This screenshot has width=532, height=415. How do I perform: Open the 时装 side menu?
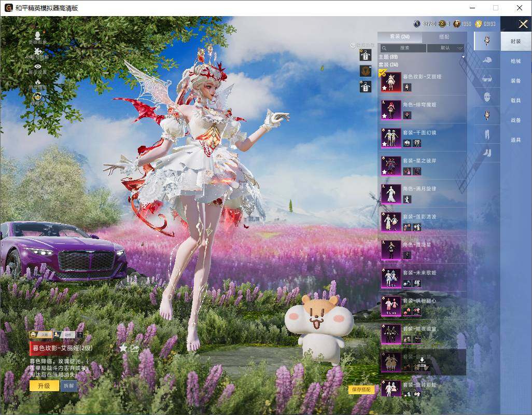(x=516, y=41)
